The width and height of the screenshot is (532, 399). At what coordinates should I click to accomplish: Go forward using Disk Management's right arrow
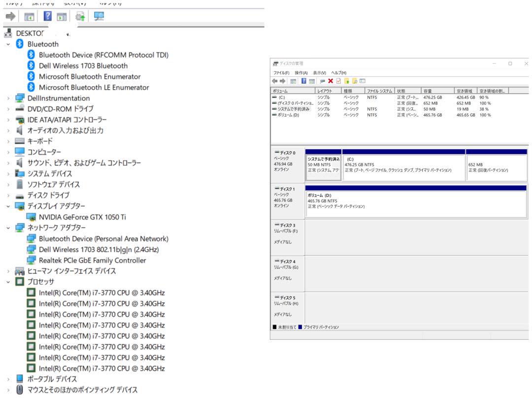click(x=282, y=81)
